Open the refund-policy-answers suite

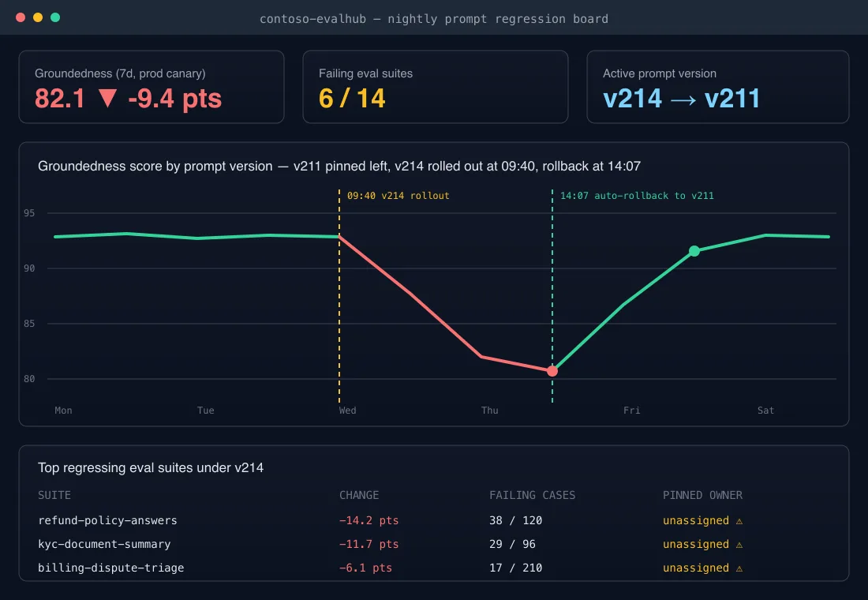coord(107,521)
